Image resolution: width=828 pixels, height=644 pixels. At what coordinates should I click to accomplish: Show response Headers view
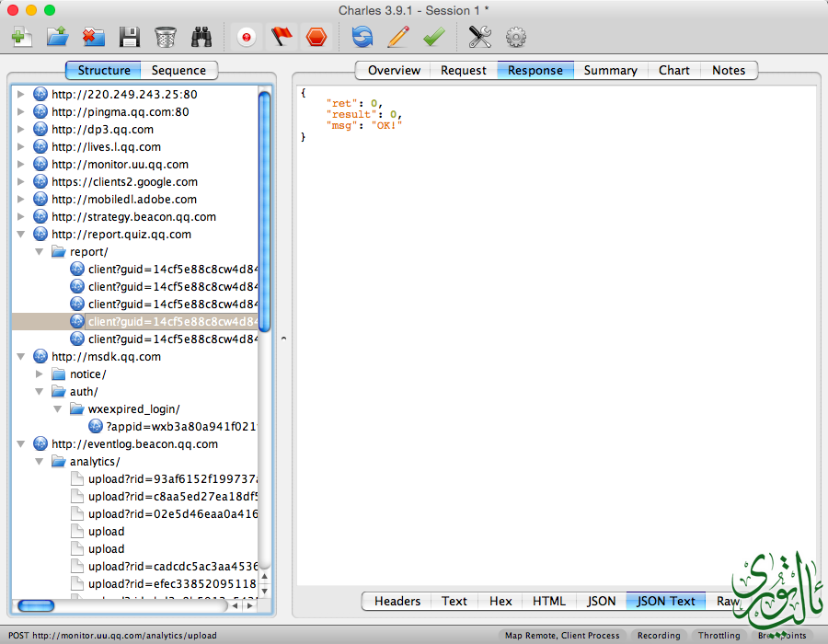[x=397, y=602]
